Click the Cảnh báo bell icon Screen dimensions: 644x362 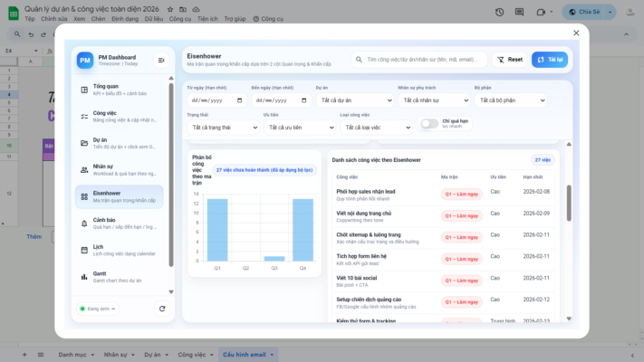tap(84, 223)
